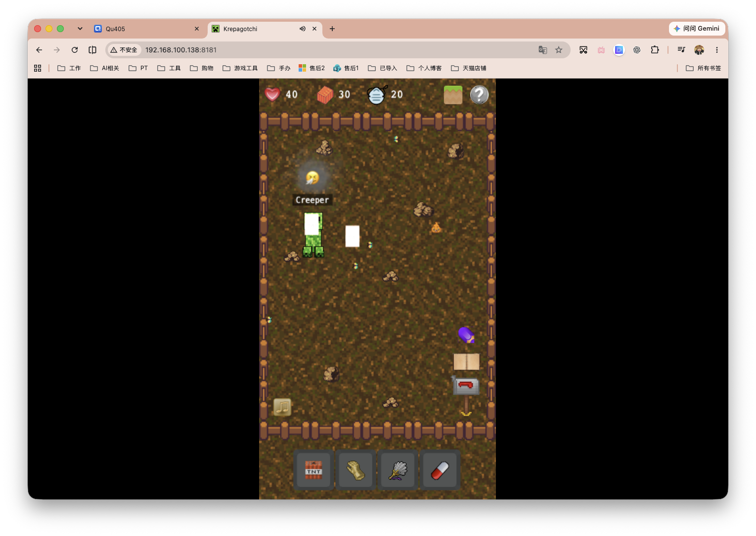
Task: Switch to the Qu405 tab
Action: (147, 29)
